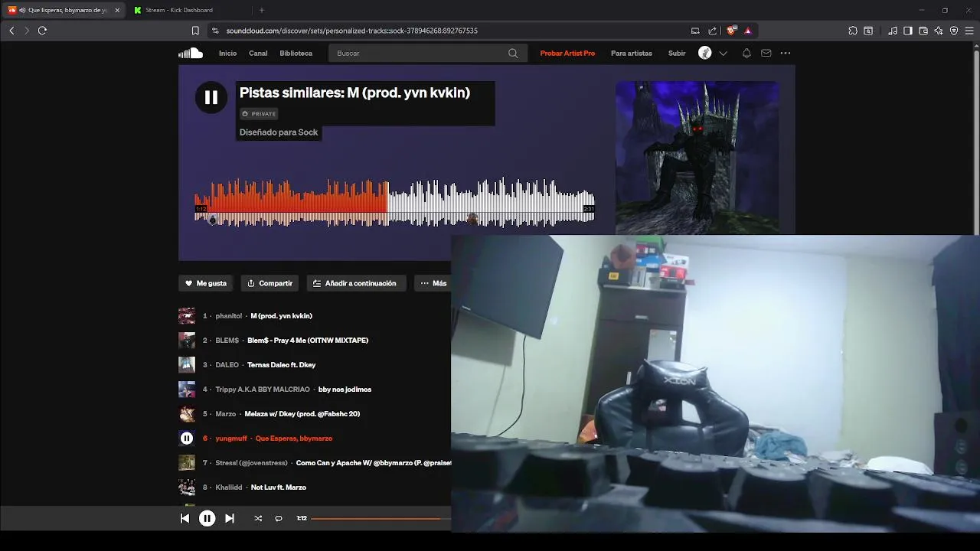The image size is (980, 551).
Task: Select track 4 bby nos jodimos
Action: coord(345,390)
